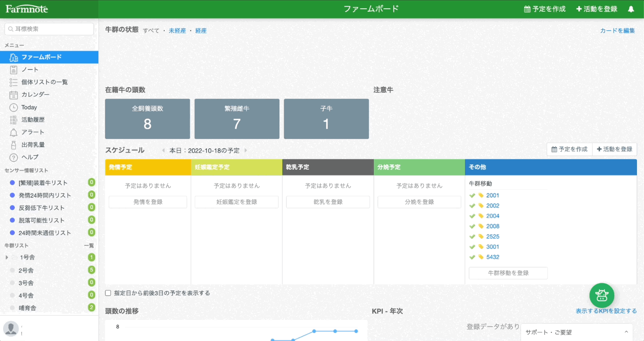Click the green checkmark for cow 2525
Screen dimensions: 644x341
tap(472, 236)
